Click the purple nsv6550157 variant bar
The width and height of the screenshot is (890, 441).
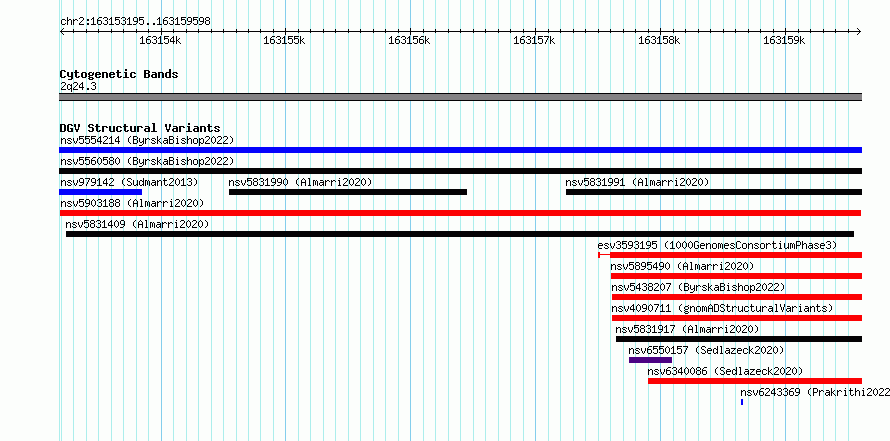click(x=650, y=360)
